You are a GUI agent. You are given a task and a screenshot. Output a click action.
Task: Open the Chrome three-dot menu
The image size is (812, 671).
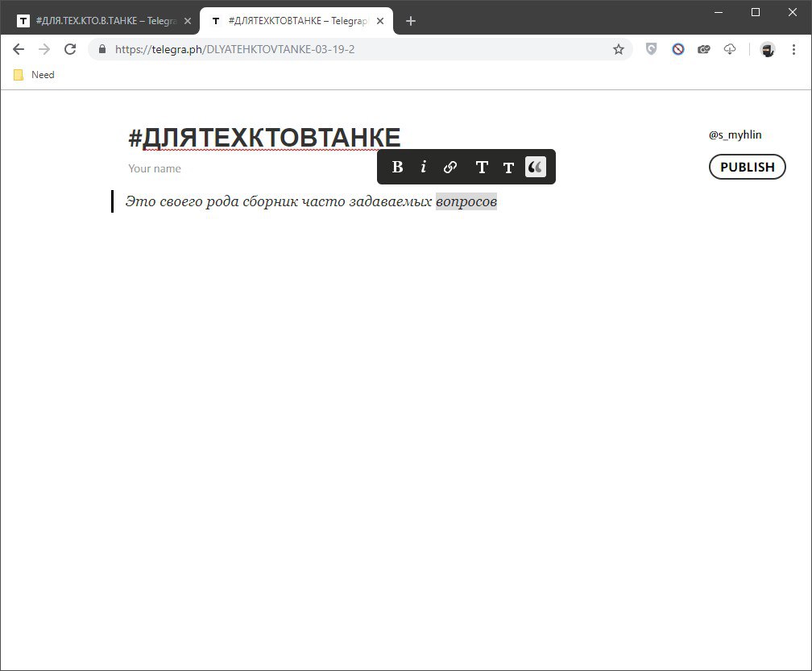793,49
